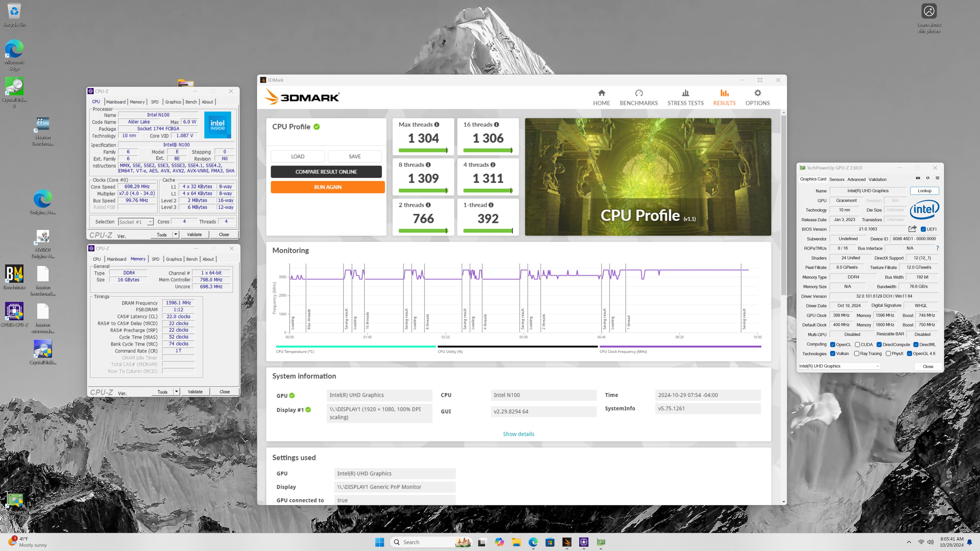Click info icon beside 4 threads score
The width and height of the screenshot is (980, 551).
[x=493, y=165]
